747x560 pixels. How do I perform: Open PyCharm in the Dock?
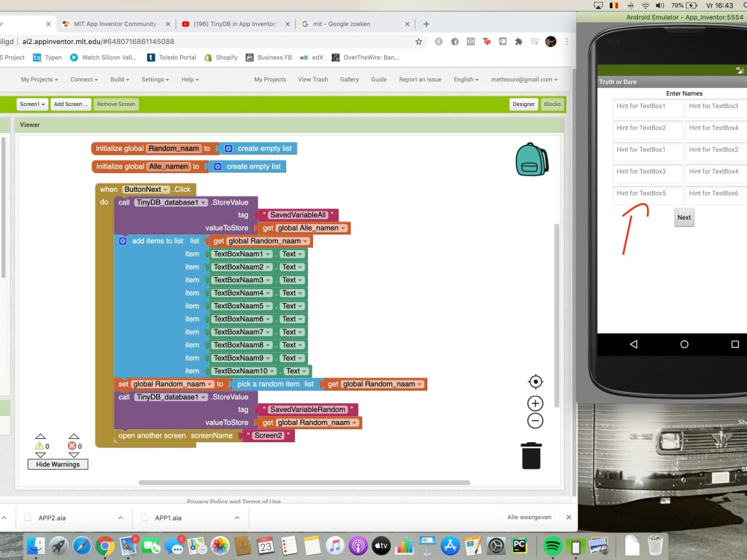click(519, 546)
